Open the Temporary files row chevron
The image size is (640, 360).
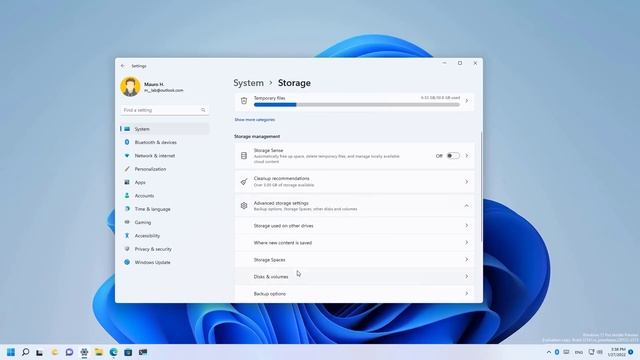(467, 101)
